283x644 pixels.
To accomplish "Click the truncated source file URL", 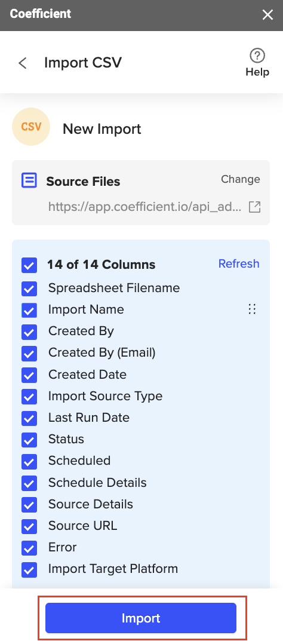I will click(145, 207).
